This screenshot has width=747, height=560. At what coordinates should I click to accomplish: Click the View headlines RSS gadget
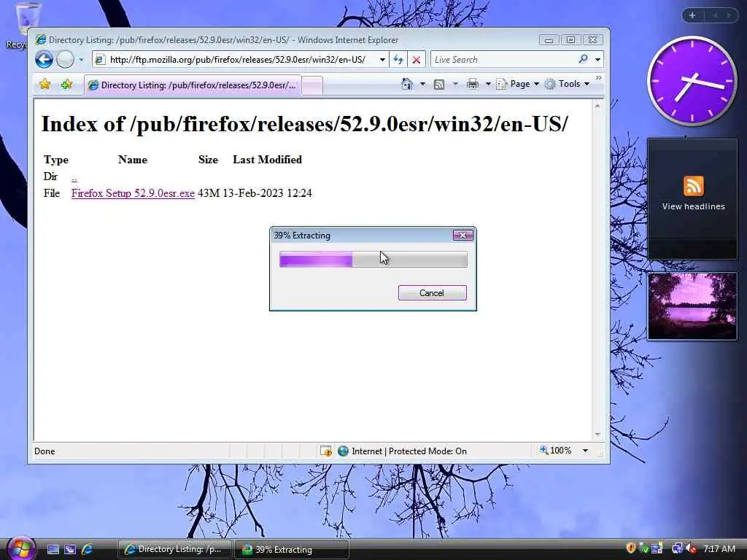pyautogui.click(x=693, y=199)
